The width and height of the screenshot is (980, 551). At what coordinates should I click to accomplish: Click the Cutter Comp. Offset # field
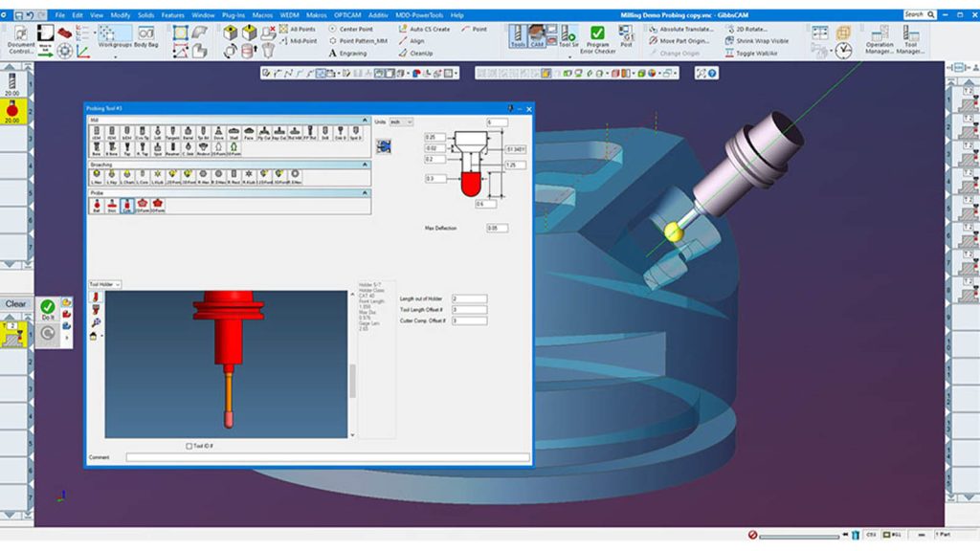(469, 320)
